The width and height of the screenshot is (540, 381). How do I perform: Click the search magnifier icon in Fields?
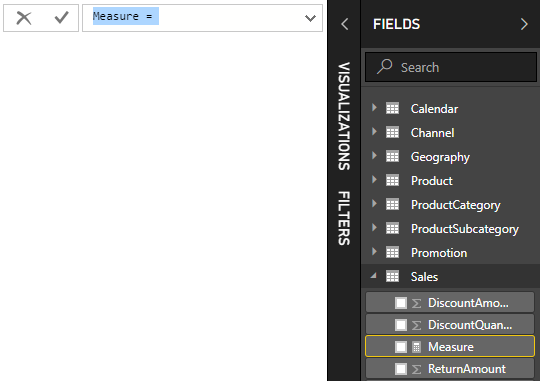384,66
